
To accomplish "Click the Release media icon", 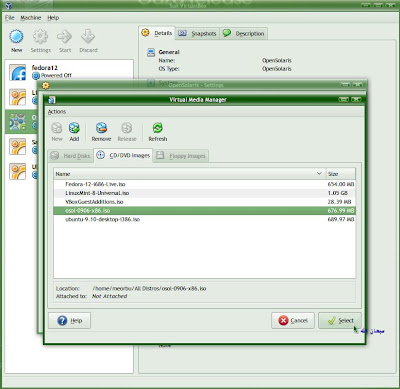I will [127, 128].
